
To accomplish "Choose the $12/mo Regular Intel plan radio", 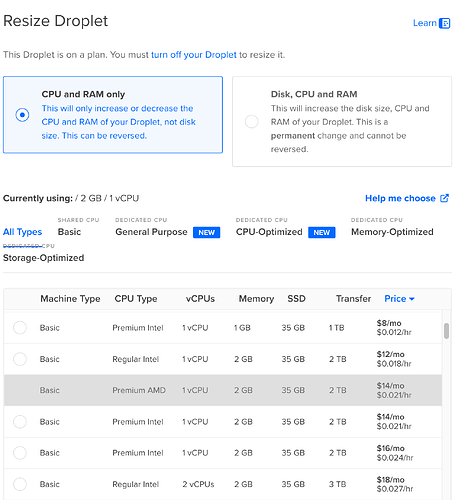I will pyautogui.click(x=20, y=359).
